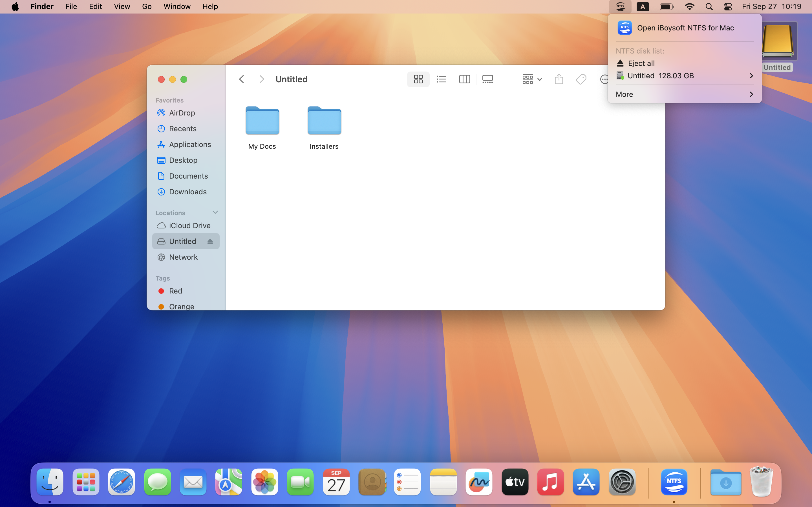Select the Red tag in sidebar

coord(175,291)
